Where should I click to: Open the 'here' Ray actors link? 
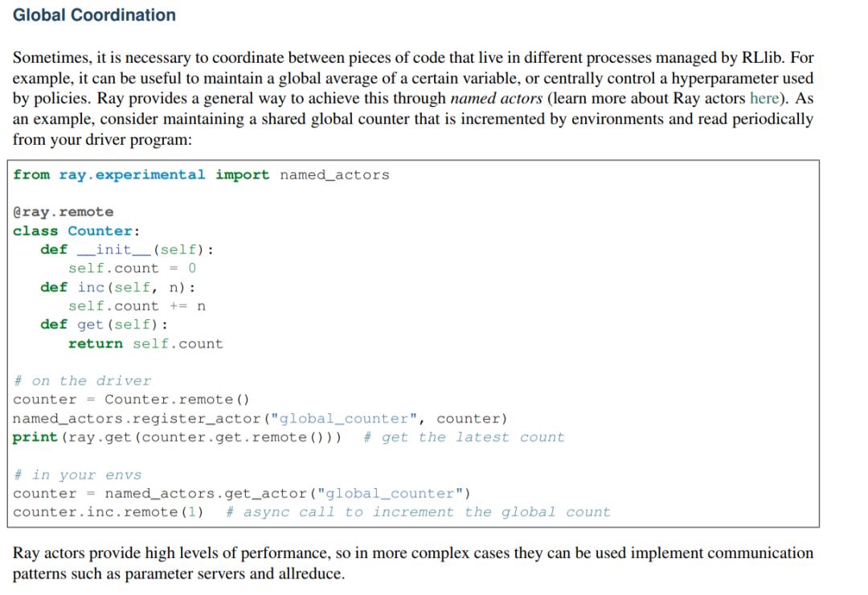pos(764,99)
